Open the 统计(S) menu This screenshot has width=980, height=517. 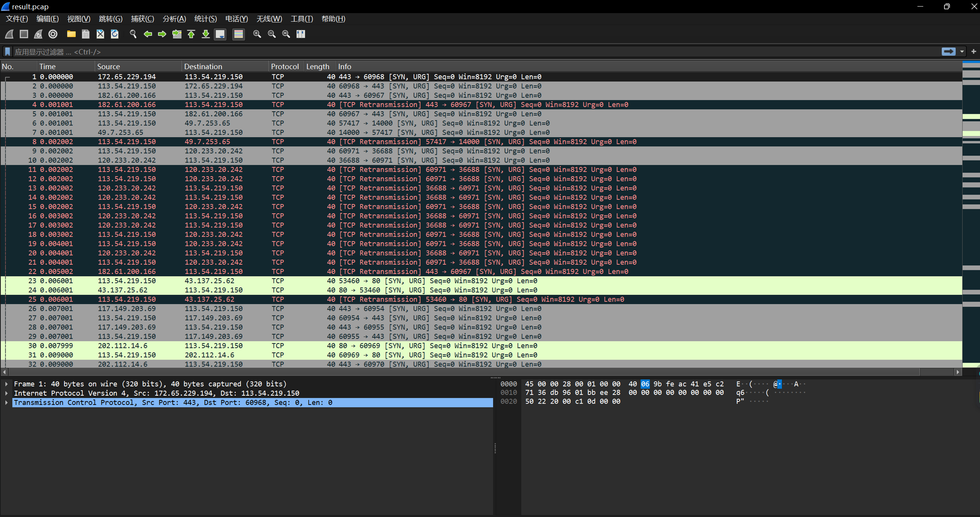click(x=205, y=19)
